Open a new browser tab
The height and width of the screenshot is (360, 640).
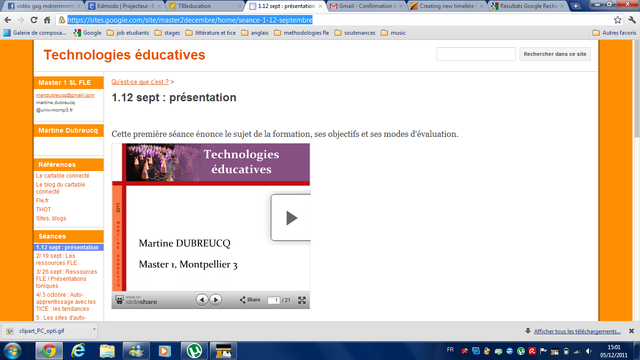576,6
